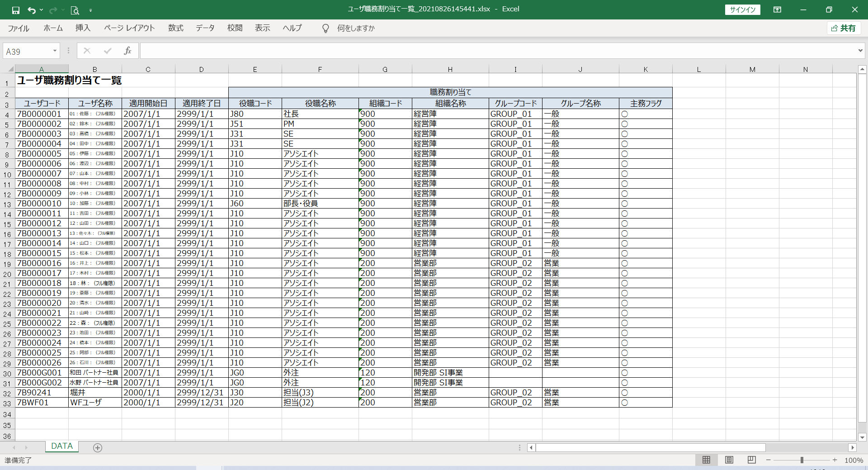The width and height of the screenshot is (868, 470).
Task: Open the Redo history dropdown arrow
Action: (63, 10)
